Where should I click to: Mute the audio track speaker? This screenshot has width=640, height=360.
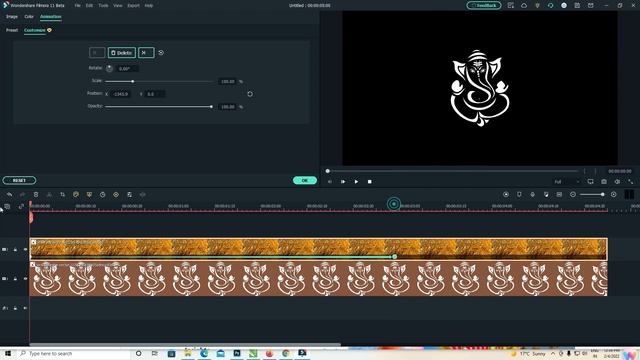click(x=25, y=308)
